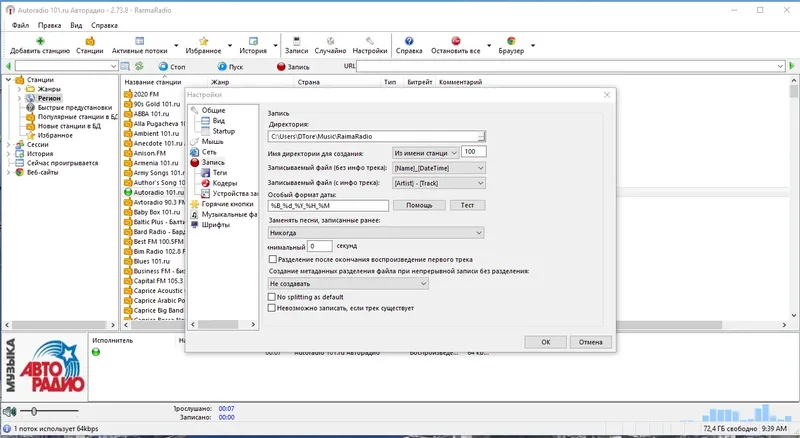Collapse the Станции tree node

[8, 80]
